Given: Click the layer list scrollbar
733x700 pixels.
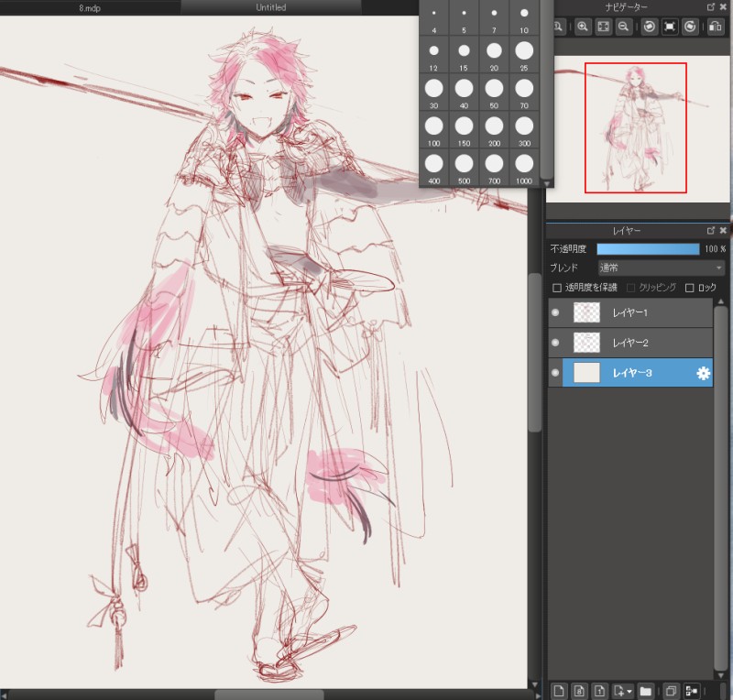Looking at the screenshot, I should tap(720, 488).
